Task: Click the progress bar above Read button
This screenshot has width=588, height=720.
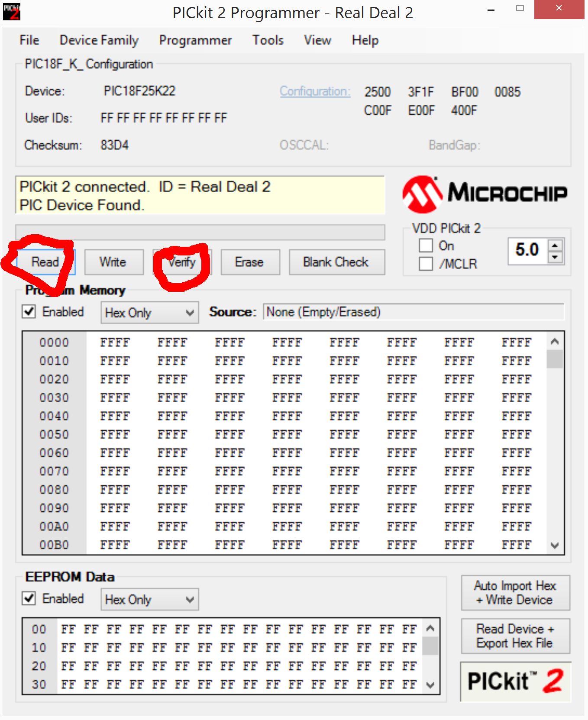Action: [200, 232]
